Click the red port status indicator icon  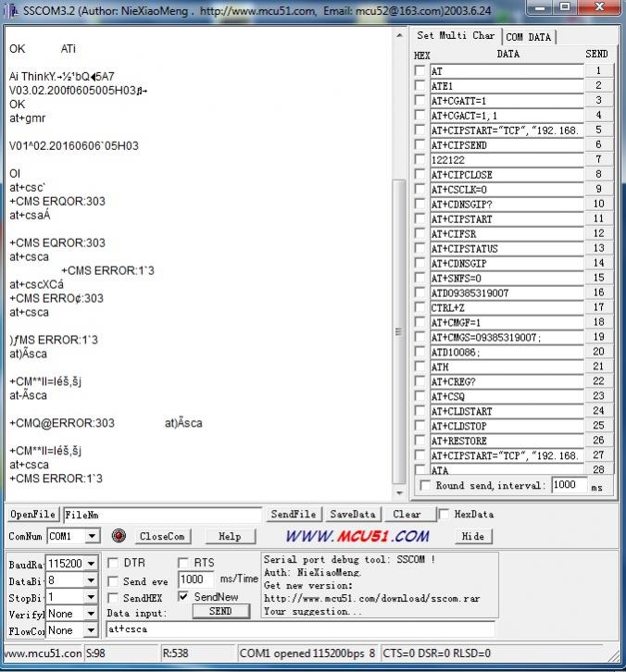click(118, 536)
